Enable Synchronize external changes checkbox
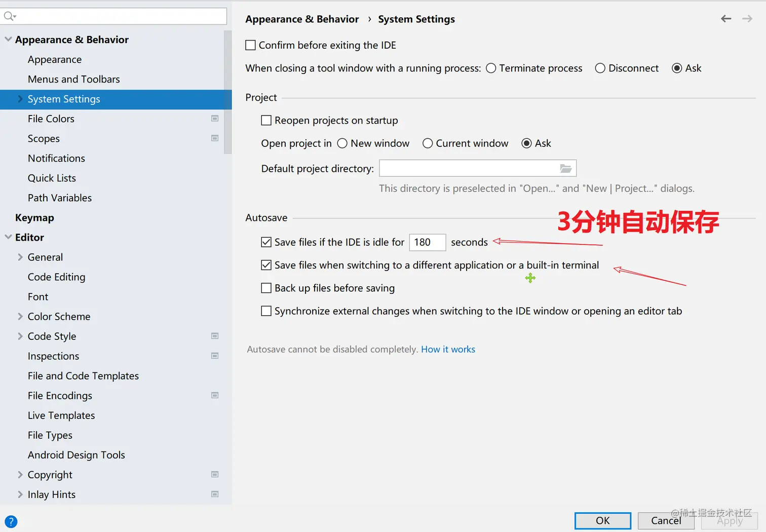 [x=266, y=311]
